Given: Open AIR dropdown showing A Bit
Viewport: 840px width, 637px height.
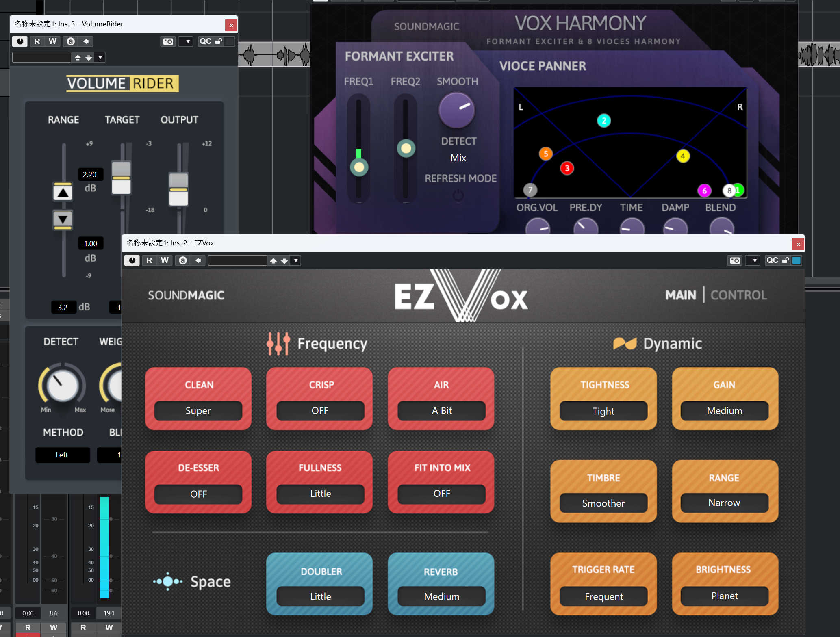Looking at the screenshot, I should [x=441, y=411].
